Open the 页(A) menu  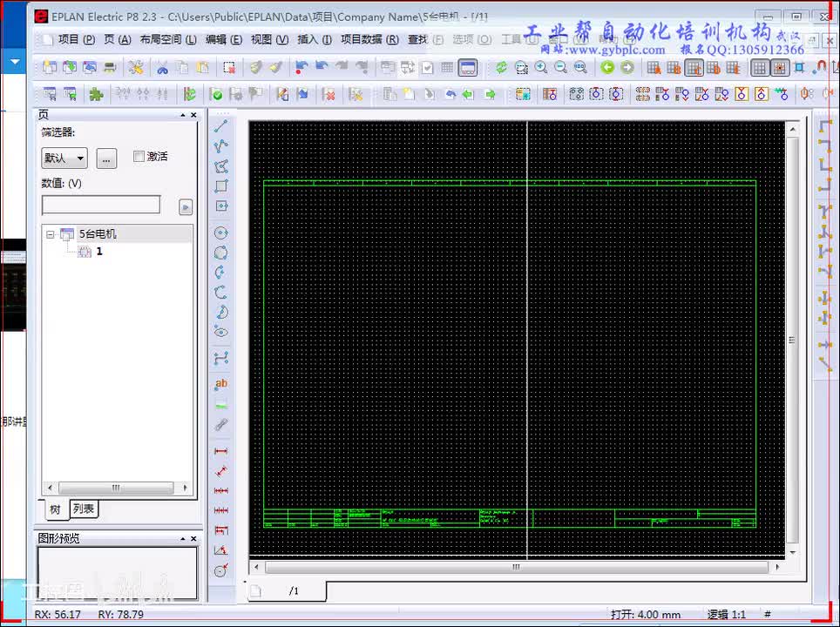[118, 39]
